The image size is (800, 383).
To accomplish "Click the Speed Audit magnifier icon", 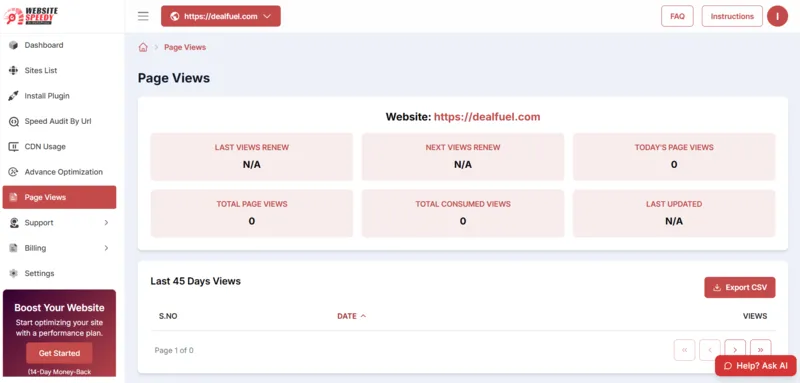I will (14, 121).
